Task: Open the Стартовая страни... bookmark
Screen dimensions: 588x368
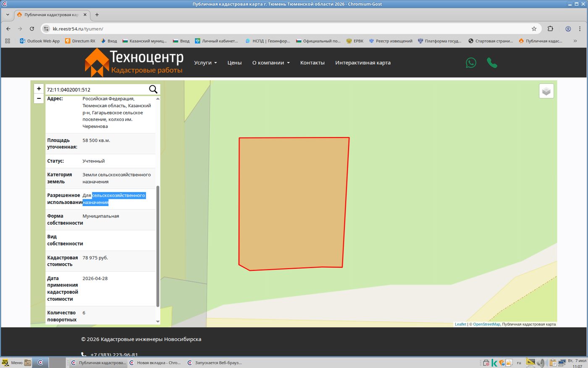Action: (x=491, y=41)
